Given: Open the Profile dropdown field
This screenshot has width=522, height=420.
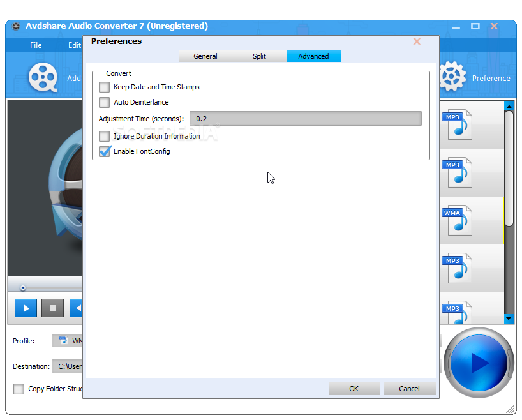Looking at the screenshot, I should [x=68, y=340].
